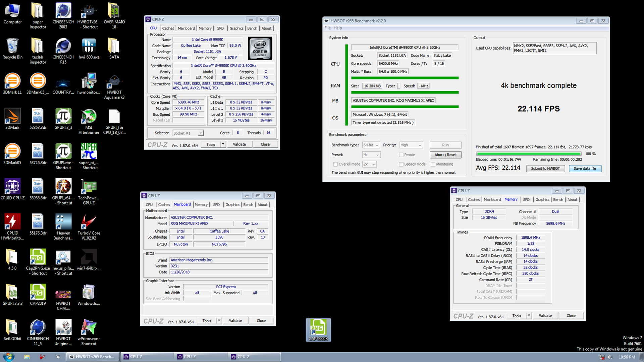The height and width of the screenshot is (362, 644).
Task: Open the Overkill mode 2x dropdown
Action: [369, 164]
